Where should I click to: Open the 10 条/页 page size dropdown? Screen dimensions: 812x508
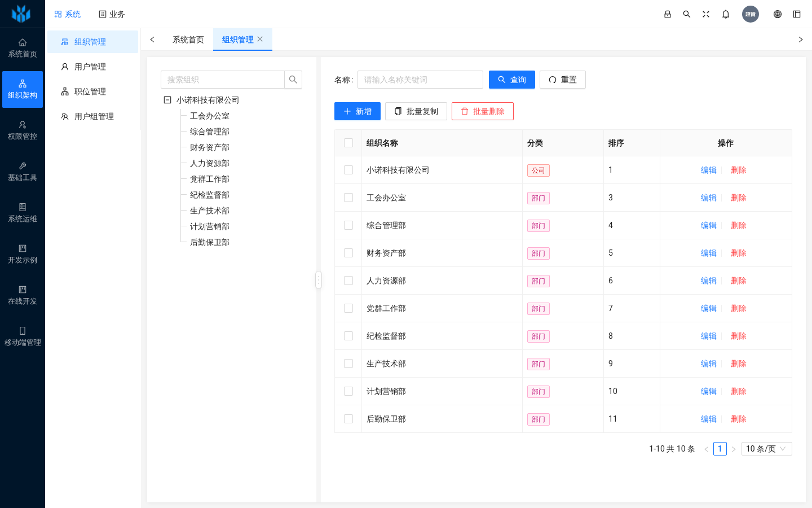pos(767,449)
